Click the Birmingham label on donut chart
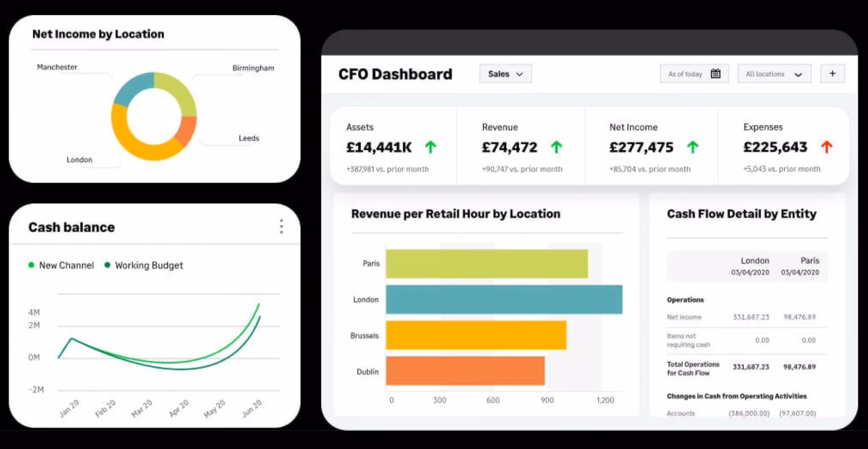The image size is (868, 449). coord(253,68)
